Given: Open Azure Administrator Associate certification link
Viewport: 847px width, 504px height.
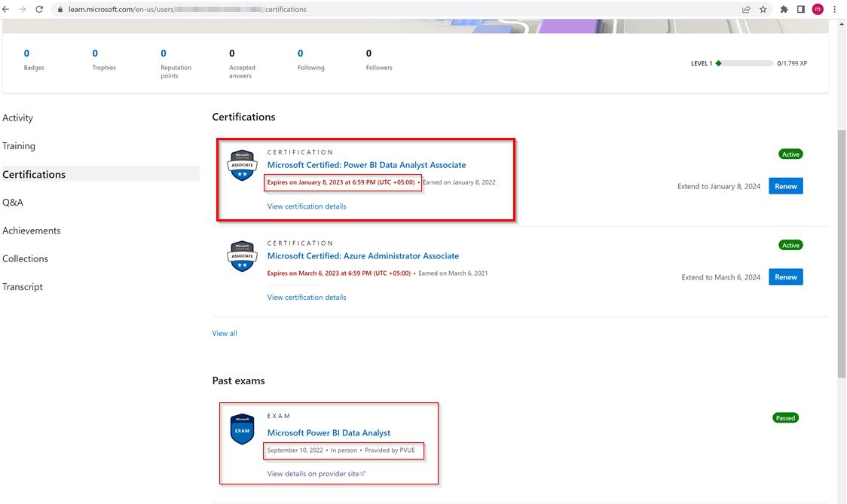Looking at the screenshot, I should (x=363, y=256).
